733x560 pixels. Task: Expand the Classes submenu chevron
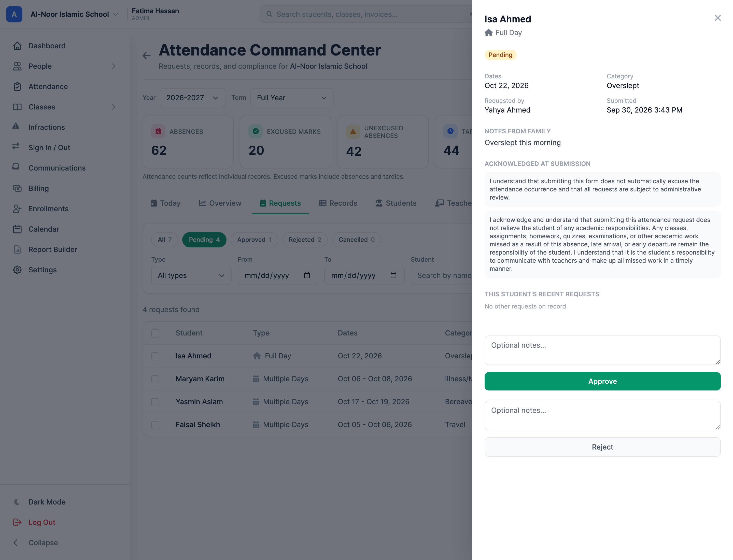[114, 107]
